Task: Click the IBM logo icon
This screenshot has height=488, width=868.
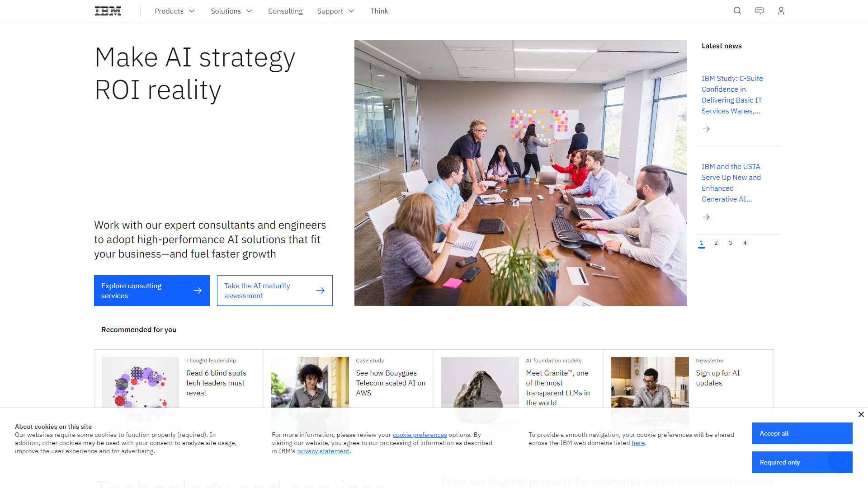Action: [108, 11]
